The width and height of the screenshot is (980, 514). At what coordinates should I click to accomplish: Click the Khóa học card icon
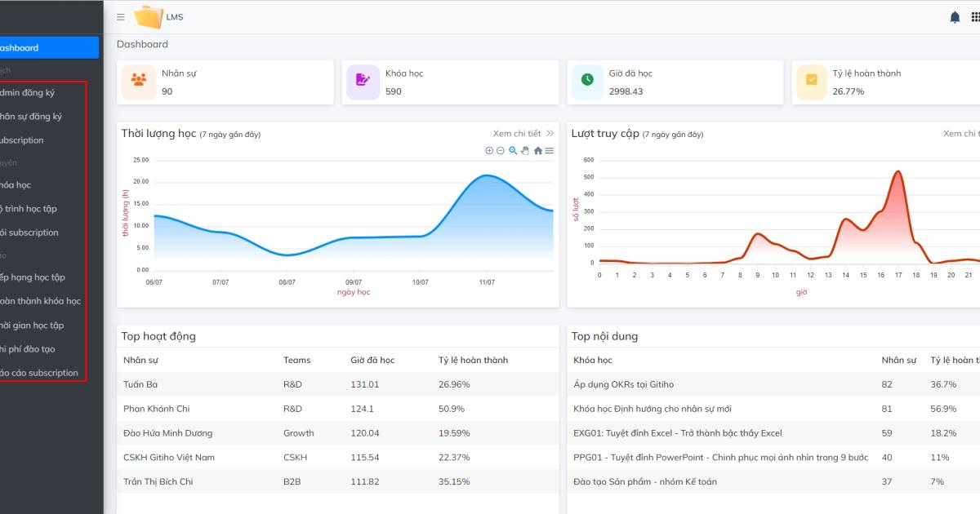363,82
